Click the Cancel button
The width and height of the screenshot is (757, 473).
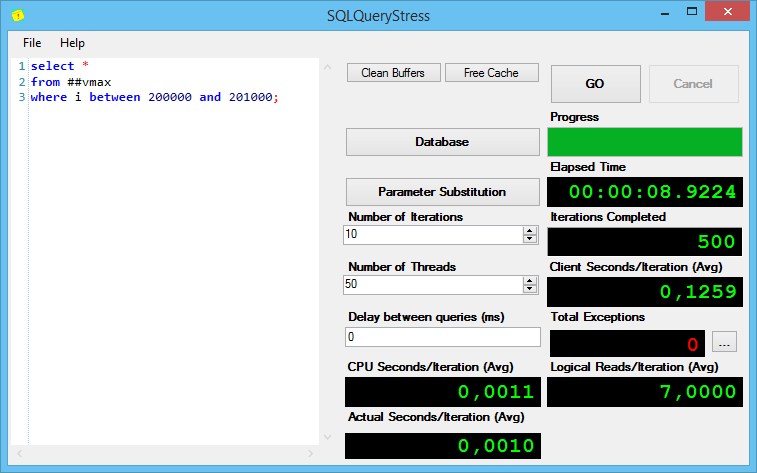pyautogui.click(x=693, y=83)
